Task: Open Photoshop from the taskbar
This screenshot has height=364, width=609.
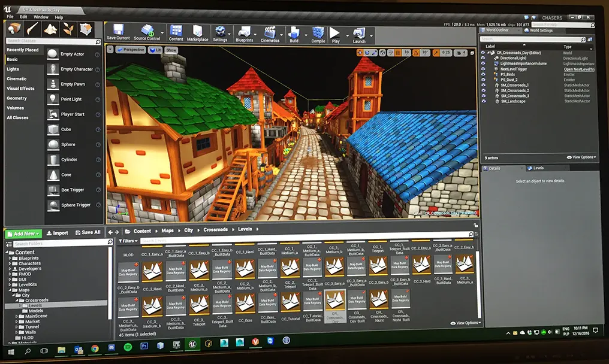Action: (144, 345)
